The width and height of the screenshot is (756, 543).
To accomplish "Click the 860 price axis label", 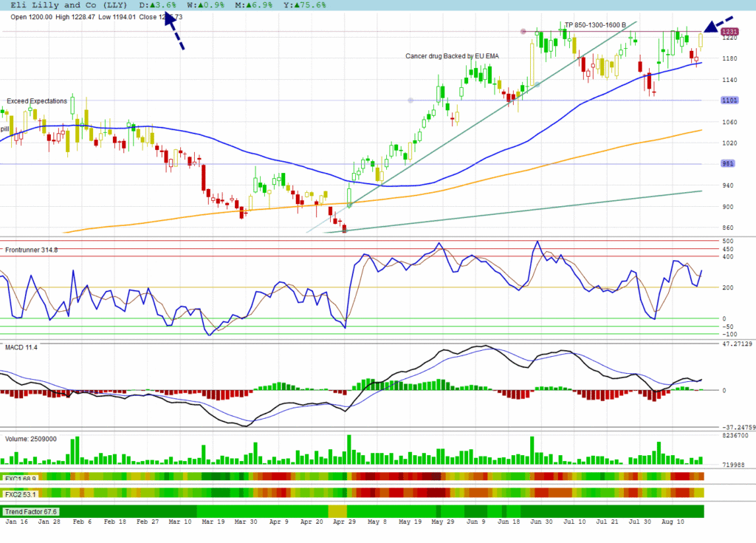I will coord(727,228).
